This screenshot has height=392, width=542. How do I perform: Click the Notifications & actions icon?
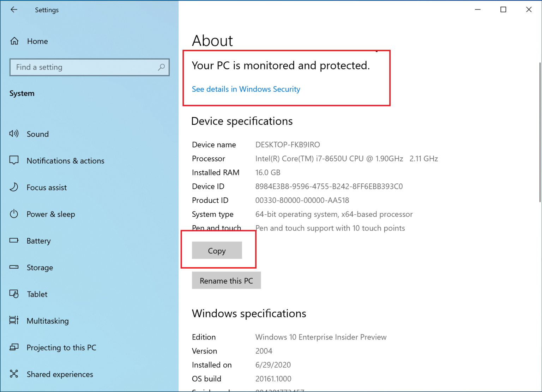[x=14, y=160]
